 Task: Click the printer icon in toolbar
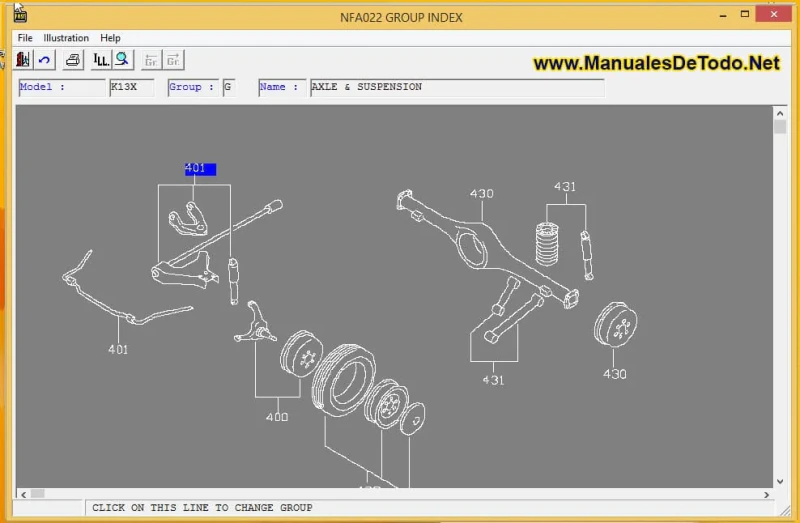(73, 60)
